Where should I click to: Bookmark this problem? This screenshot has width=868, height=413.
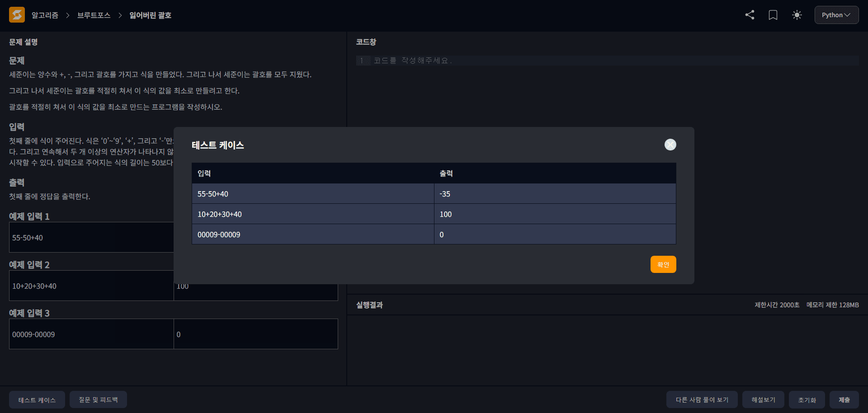[x=773, y=15]
